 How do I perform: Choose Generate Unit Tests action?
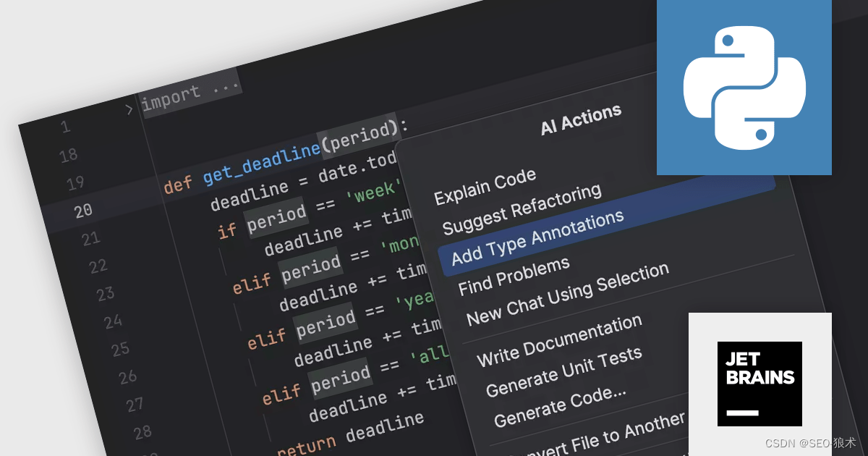[x=564, y=371]
